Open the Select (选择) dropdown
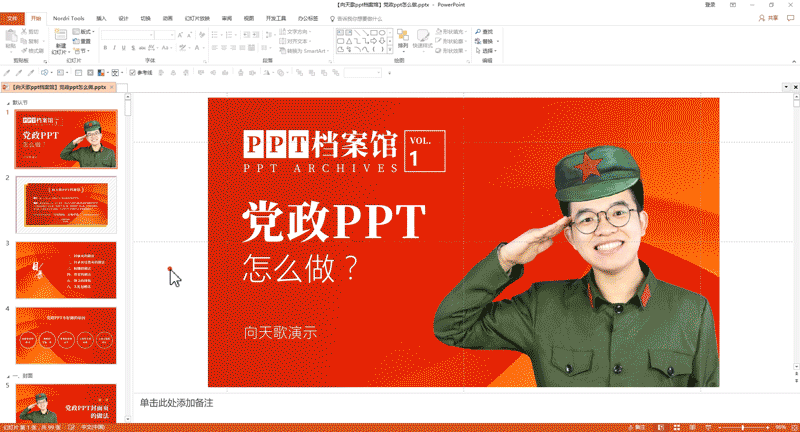 click(x=485, y=51)
